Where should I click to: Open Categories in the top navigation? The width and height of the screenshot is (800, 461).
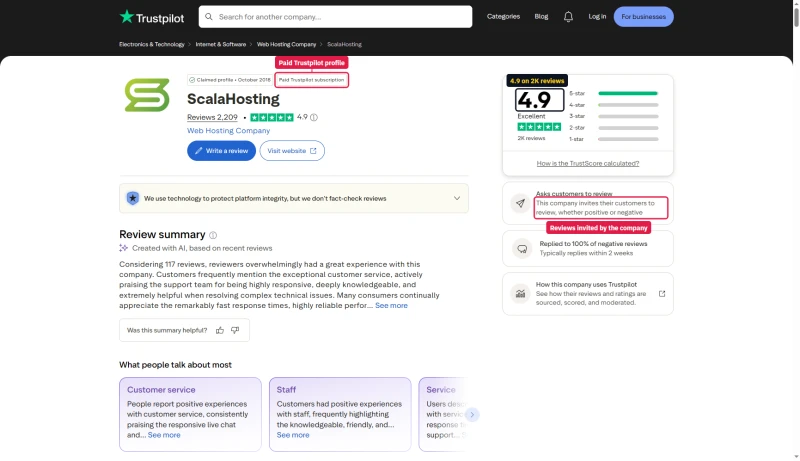click(x=503, y=17)
